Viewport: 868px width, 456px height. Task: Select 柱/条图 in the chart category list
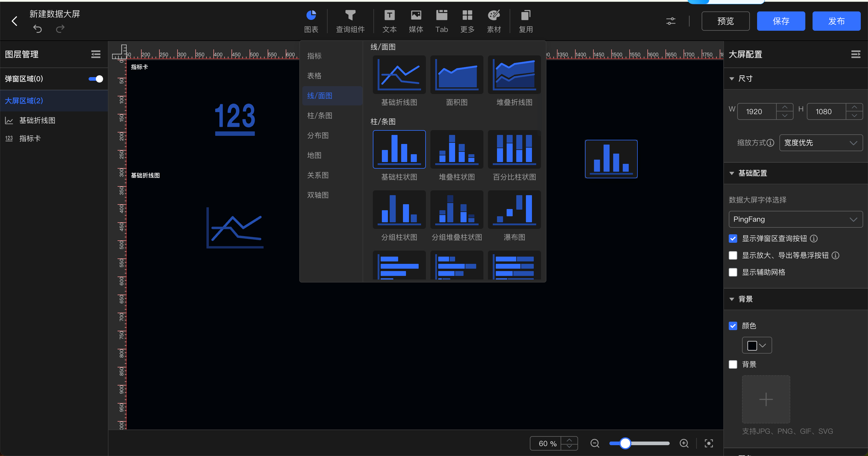coord(319,116)
